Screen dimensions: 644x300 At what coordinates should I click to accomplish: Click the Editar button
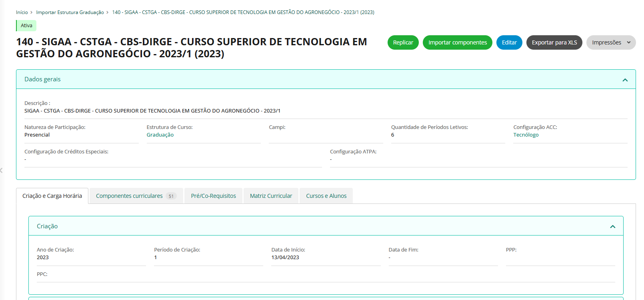tap(509, 42)
